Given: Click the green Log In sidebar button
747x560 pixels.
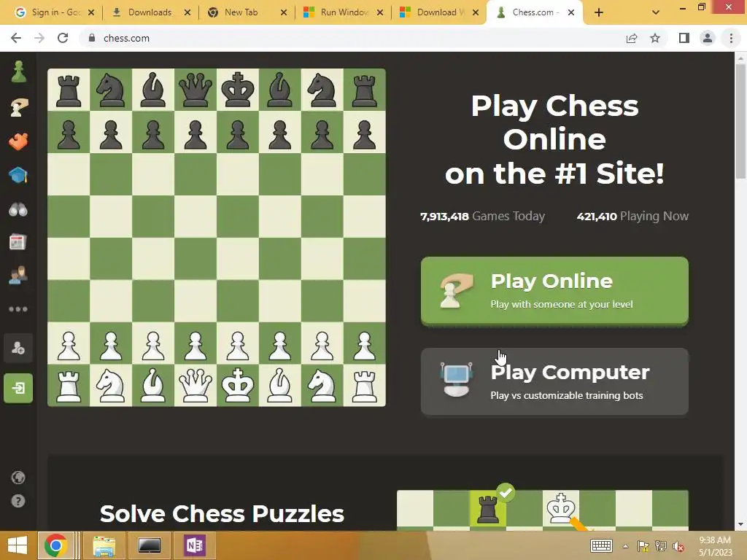Looking at the screenshot, I should point(18,388).
